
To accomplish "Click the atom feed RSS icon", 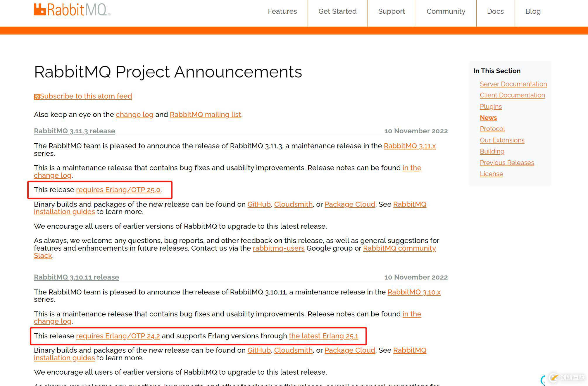I will point(37,97).
